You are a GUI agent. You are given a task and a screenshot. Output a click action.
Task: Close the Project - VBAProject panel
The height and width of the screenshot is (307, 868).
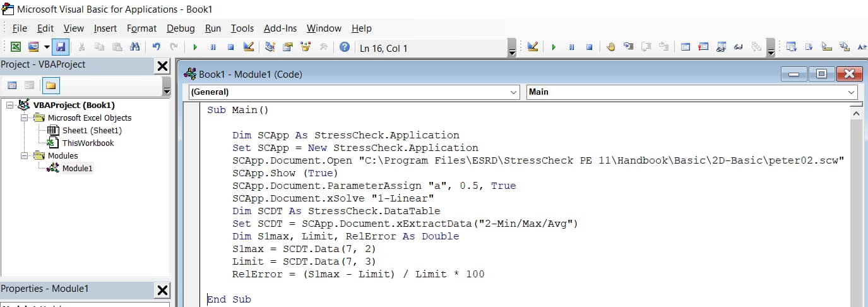162,66
